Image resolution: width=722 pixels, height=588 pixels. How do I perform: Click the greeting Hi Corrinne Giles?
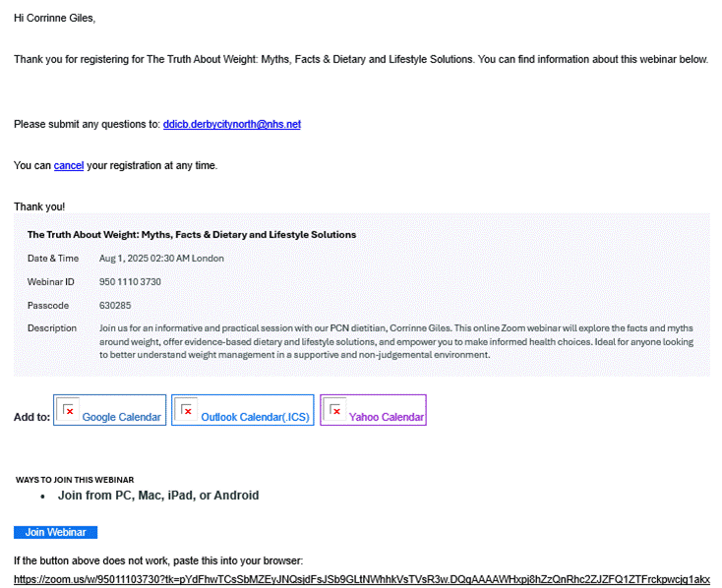54,18
